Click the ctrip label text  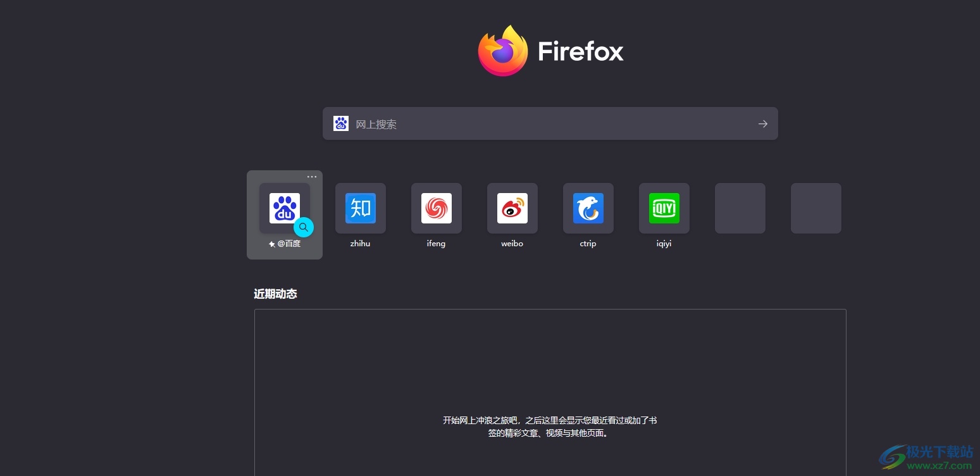[x=588, y=244]
